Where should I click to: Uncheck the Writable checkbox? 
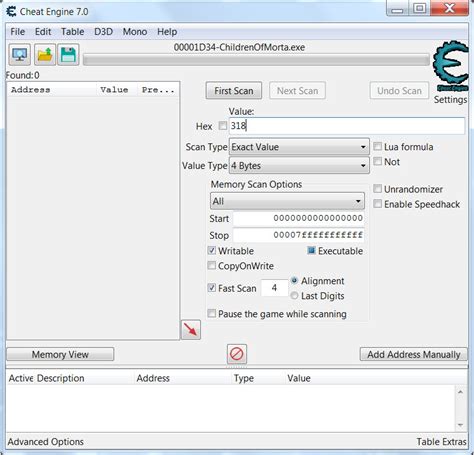point(212,251)
